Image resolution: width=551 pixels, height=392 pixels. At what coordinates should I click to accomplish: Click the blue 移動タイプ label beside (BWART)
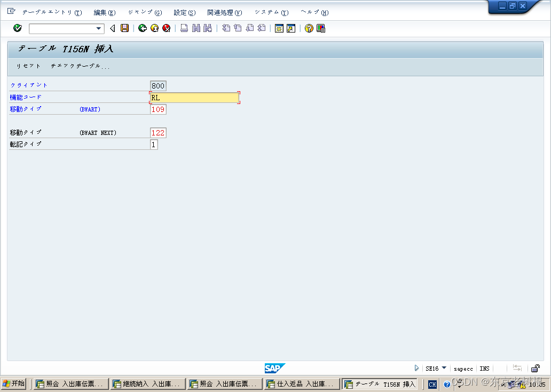coord(26,109)
